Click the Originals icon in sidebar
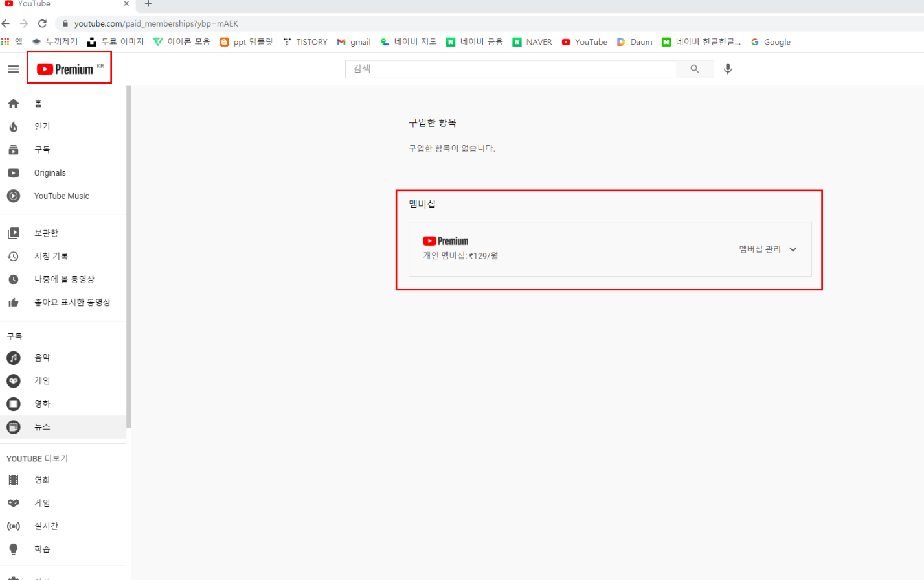 click(14, 173)
